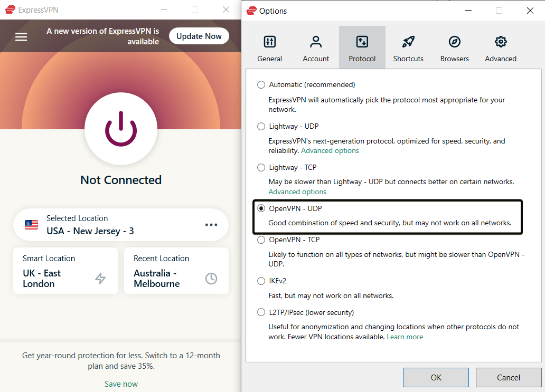Open the hamburger menu in ExpressVPN

[x=21, y=37]
